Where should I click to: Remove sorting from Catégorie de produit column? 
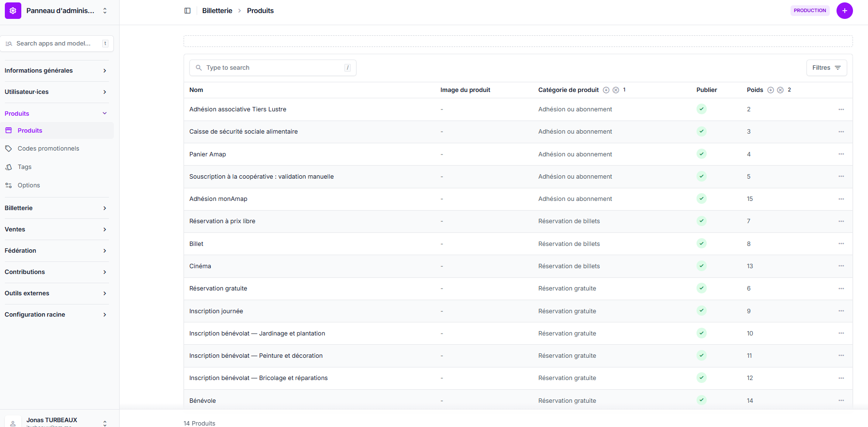tap(616, 90)
